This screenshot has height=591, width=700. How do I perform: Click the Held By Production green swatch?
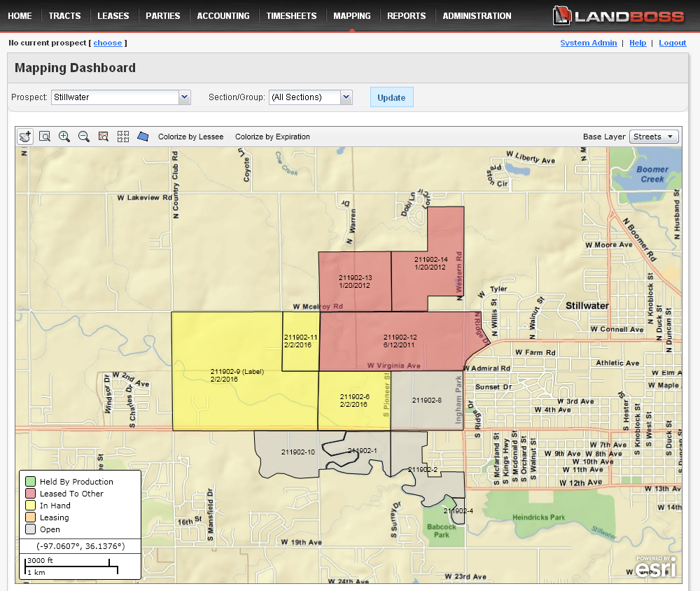click(x=30, y=482)
